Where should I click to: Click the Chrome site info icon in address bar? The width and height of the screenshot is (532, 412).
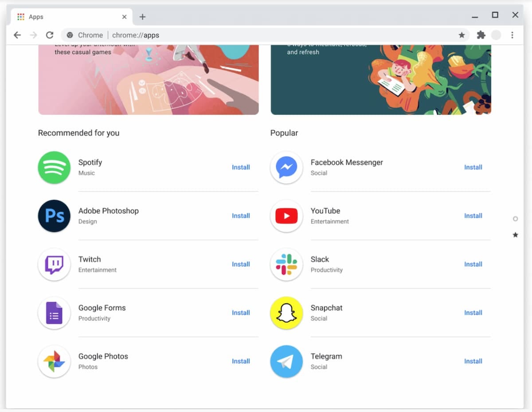70,35
